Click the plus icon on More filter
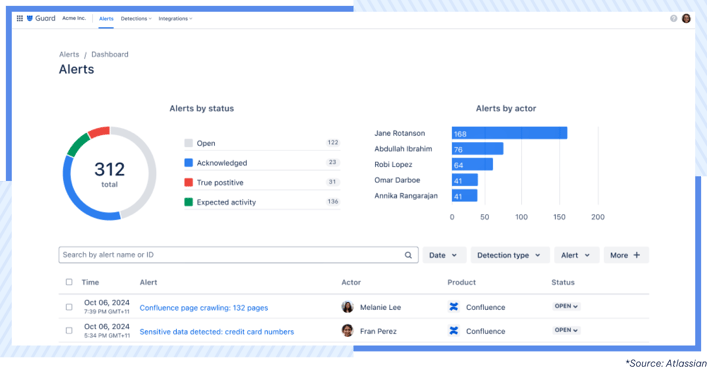 point(637,255)
